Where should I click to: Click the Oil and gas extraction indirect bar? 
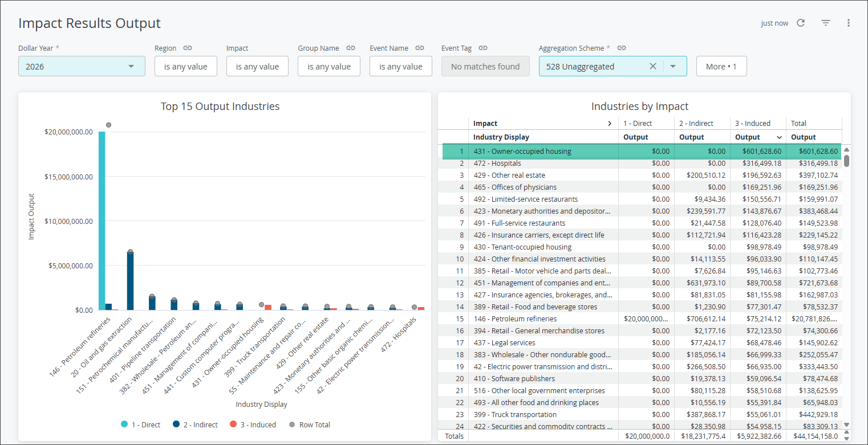130,281
